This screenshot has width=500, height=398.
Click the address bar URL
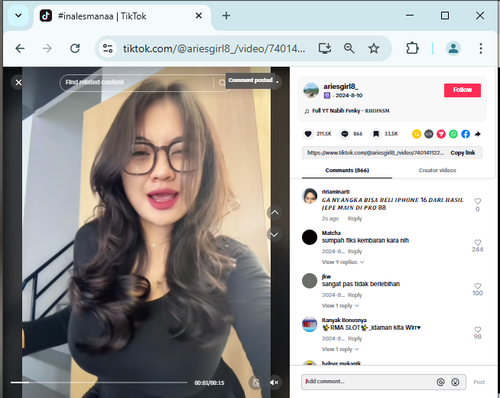(x=214, y=49)
